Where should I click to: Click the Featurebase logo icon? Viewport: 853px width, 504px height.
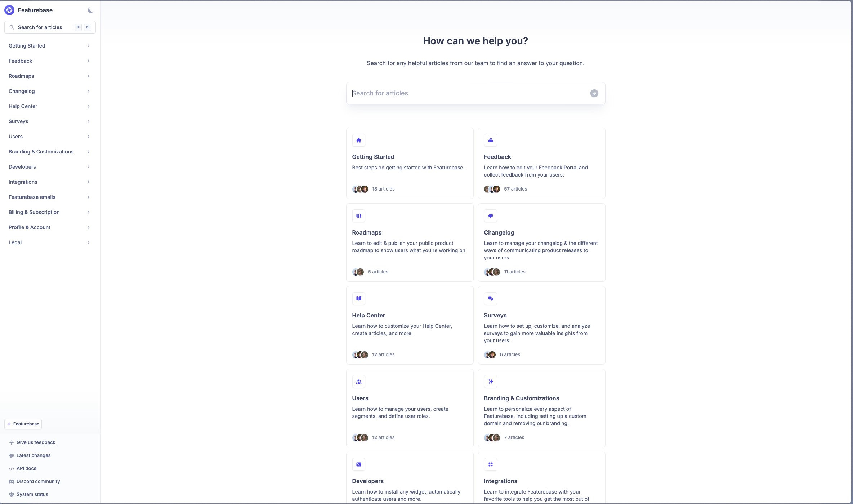tap(9, 10)
